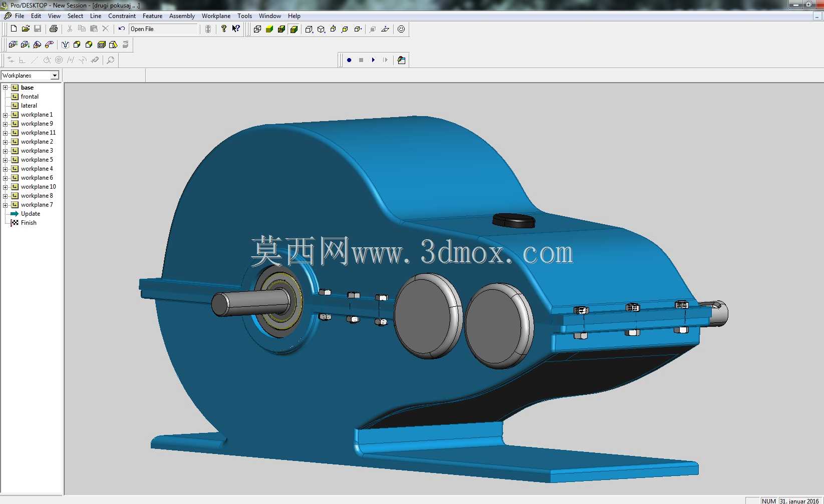Click the black filler cap on the gearbox
The height and width of the screenshot is (504, 824).
(x=514, y=220)
